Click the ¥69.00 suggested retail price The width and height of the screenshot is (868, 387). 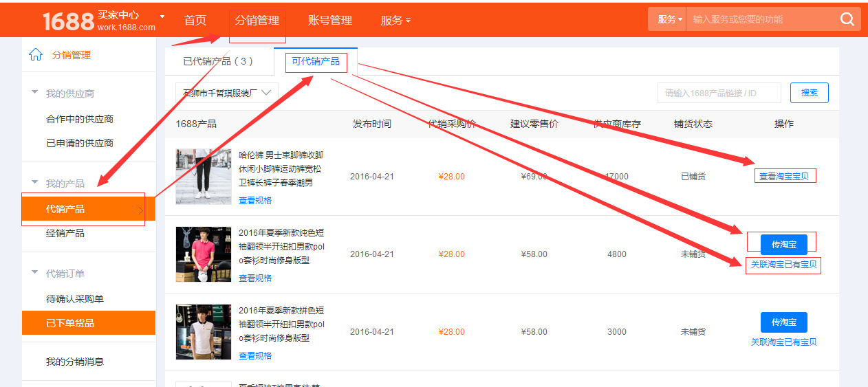pos(534,177)
